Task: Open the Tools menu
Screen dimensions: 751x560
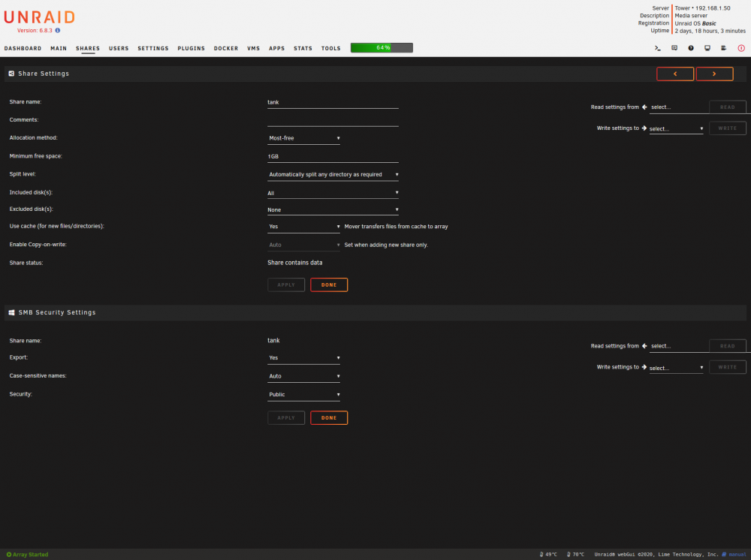Action: [331, 48]
